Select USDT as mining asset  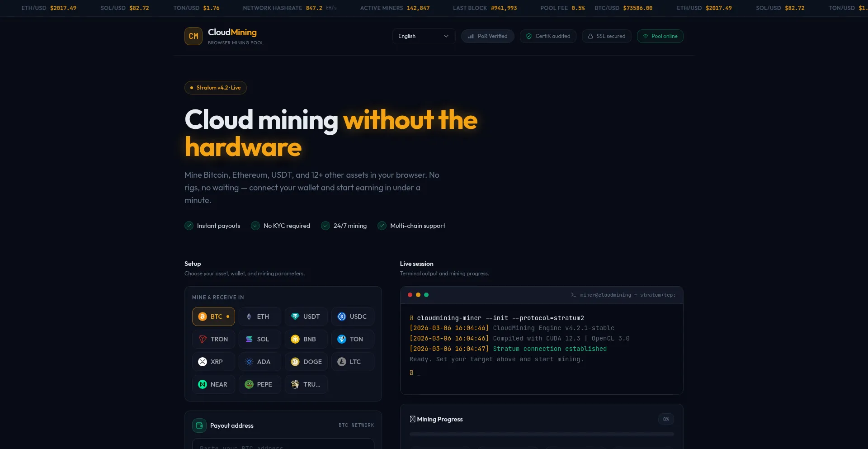(x=306, y=317)
